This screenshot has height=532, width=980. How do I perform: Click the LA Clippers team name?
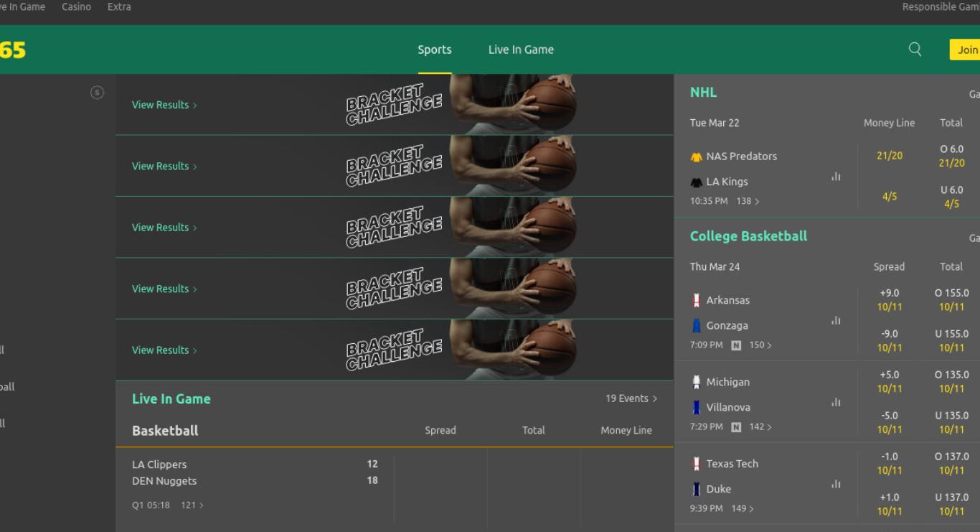tap(159, 465)
